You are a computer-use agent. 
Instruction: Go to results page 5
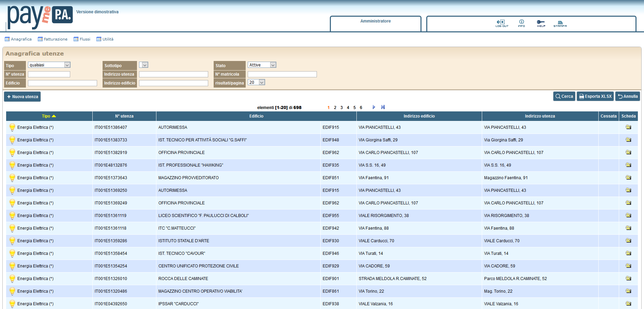pos(354,107)
